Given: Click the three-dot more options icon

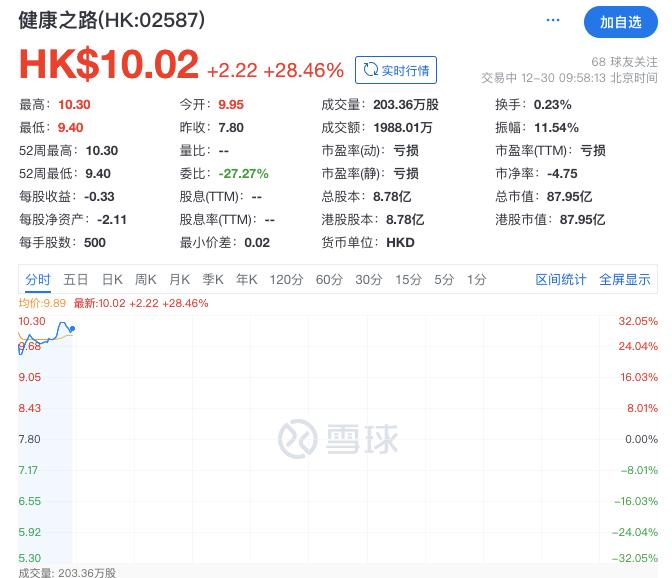Looking at the screenshot, I should pos(553,20).
